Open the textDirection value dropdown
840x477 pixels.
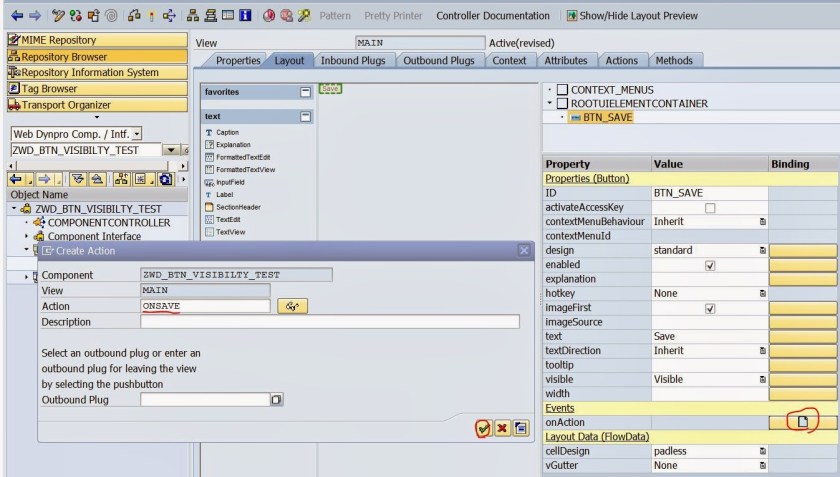click(x=763, y=351)
